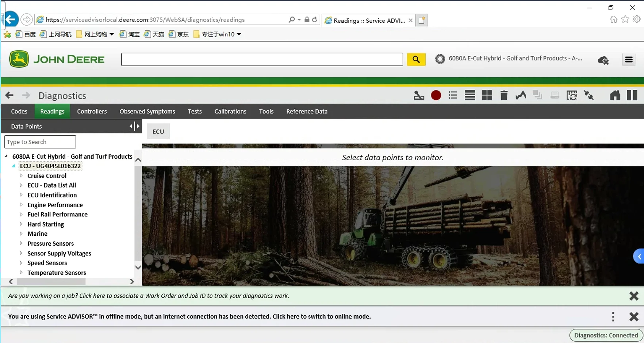Viewport: 644px width, 343px height.
Task: Toggle the Data Points panel splitter
Action: pyautogui.click(x=134, y=126)
